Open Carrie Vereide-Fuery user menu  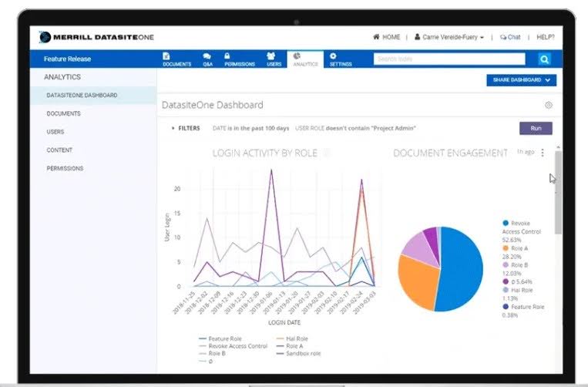pos(449,37)
